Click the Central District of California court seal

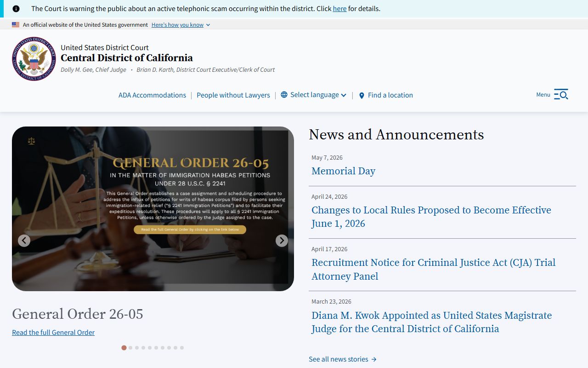coord(34,59)
